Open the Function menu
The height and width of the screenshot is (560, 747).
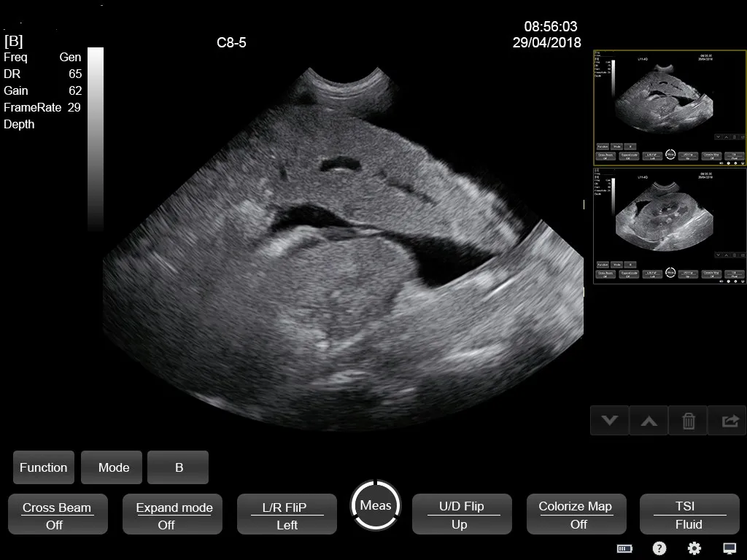43,467
